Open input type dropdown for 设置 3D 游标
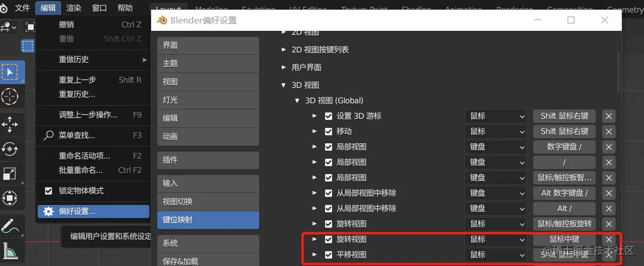 (496, 116)
